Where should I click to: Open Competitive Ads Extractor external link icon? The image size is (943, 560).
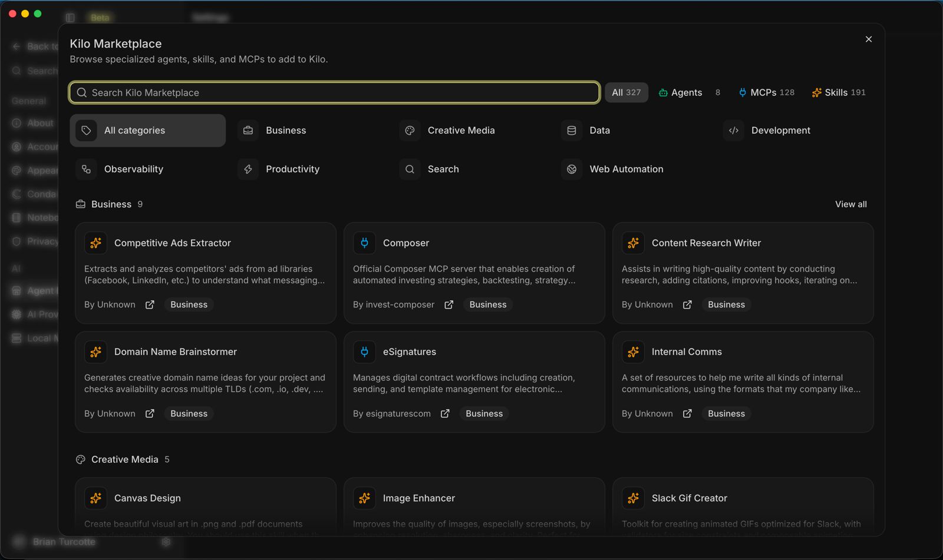150,304
